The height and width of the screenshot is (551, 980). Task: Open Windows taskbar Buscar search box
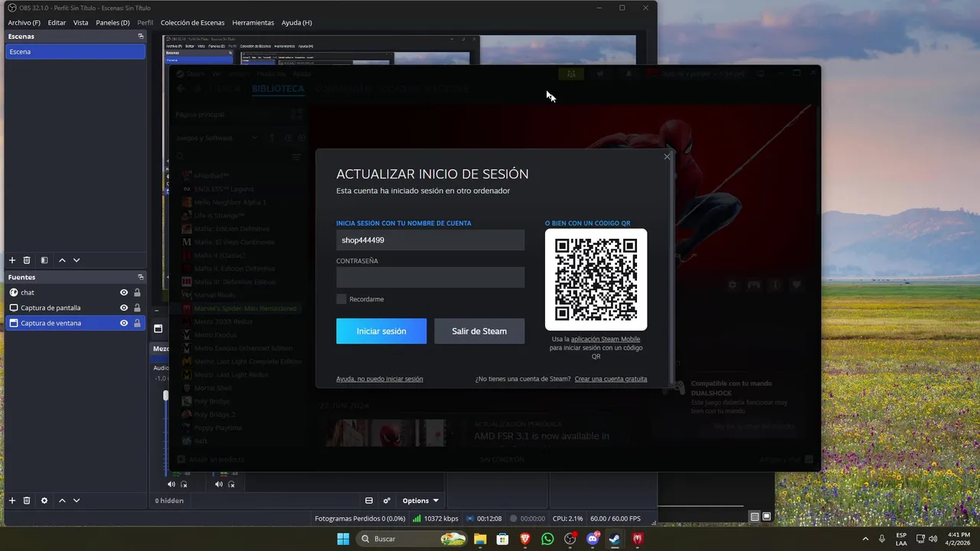(x=412, y=539)
